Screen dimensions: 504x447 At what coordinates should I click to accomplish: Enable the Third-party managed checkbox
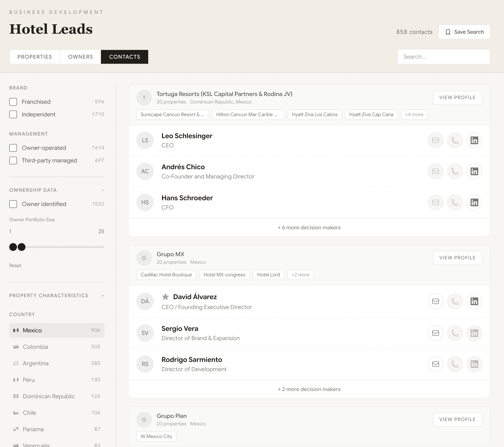click(13, 160)
